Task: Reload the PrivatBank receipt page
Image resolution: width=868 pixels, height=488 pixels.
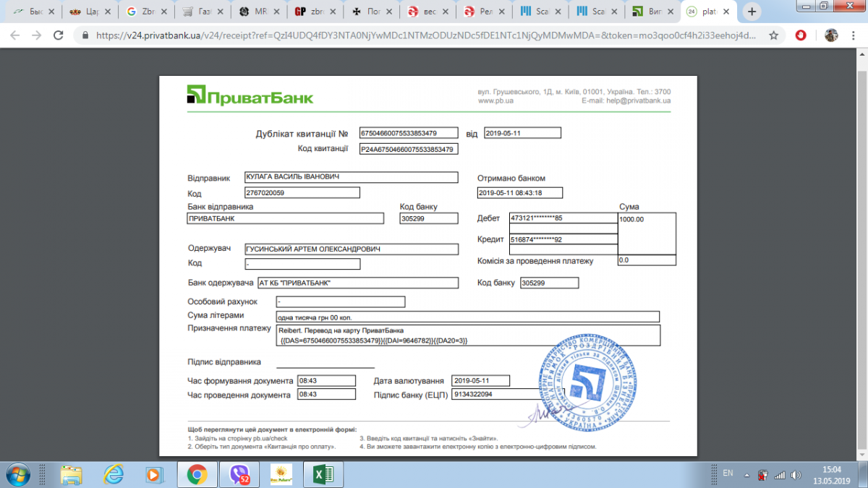Action: (57, 35)
